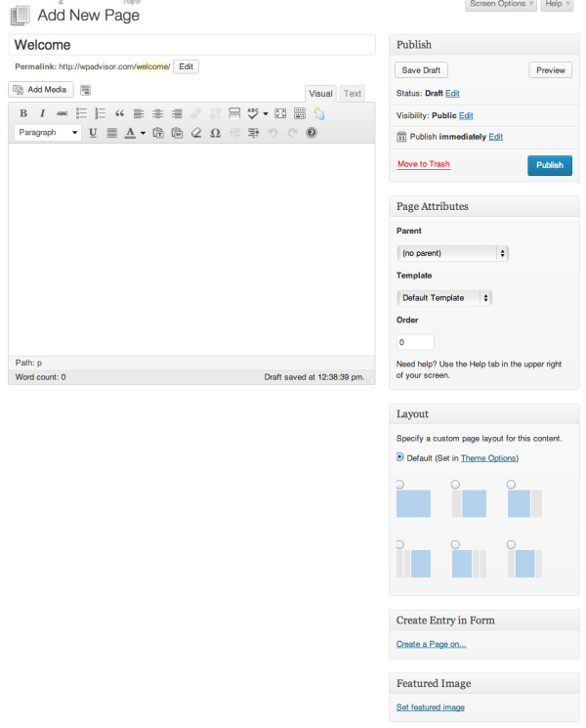586x728 pixels.
Task: Toggle the spellchecker
Action: 253,113
